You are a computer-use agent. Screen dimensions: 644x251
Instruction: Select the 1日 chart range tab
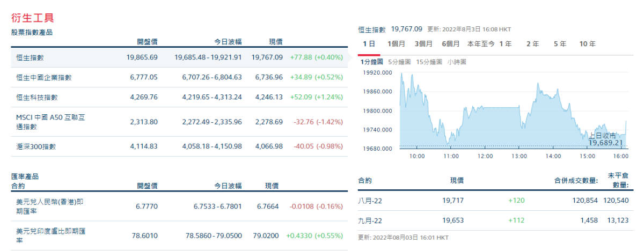point(369,44)
